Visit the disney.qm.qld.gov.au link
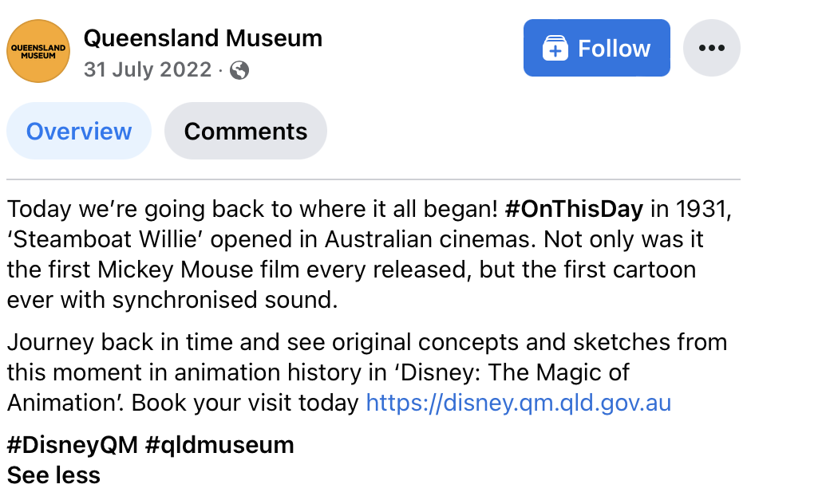Screen dimensions: 830x504 click(x=518, y=403)
